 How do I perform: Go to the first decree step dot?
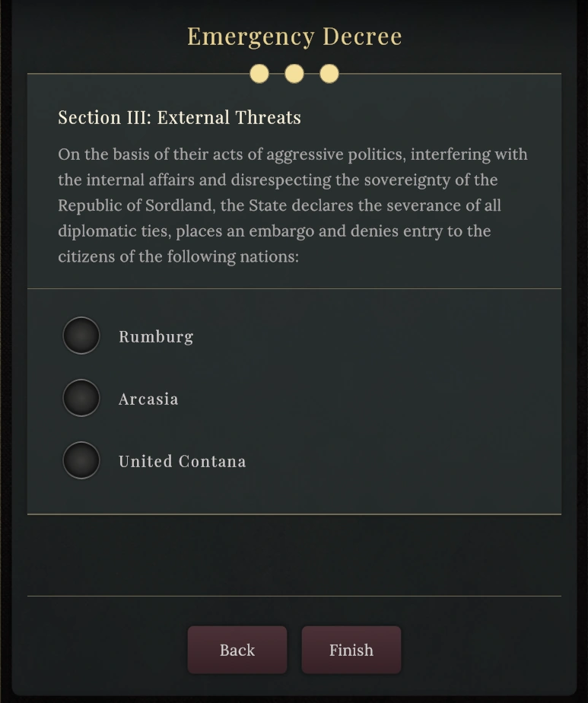pyautogui.click(x=259, y=74)
